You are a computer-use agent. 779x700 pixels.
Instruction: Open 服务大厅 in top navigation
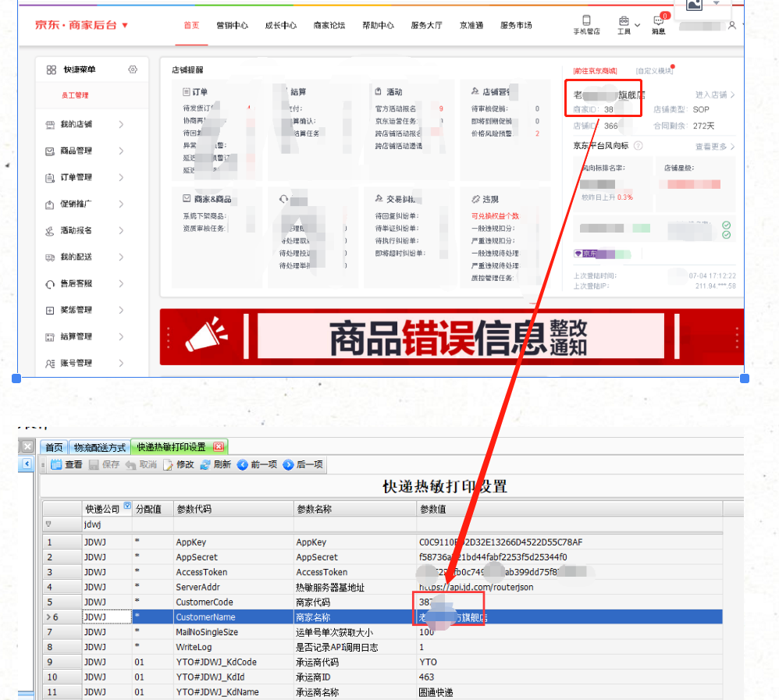pos(426,25)
